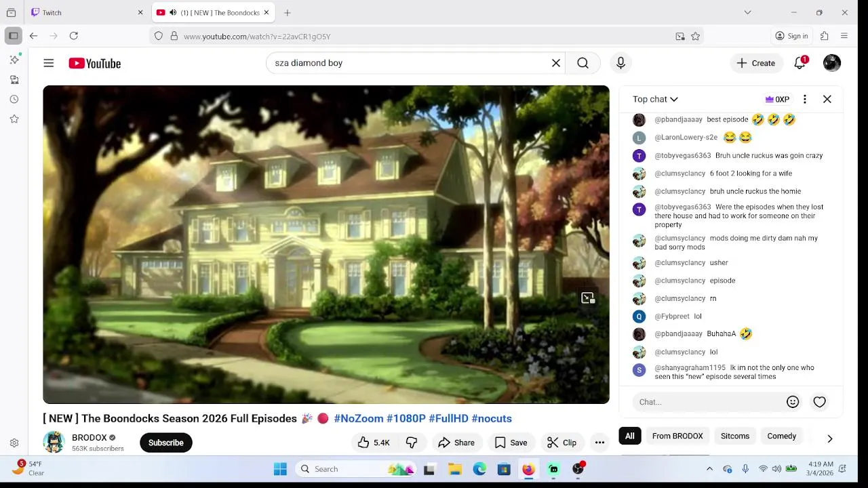Image resolution: width=868 pixels, height=488 pixels.
Task: Open Windows Start menu
Action: click(280, 469)
